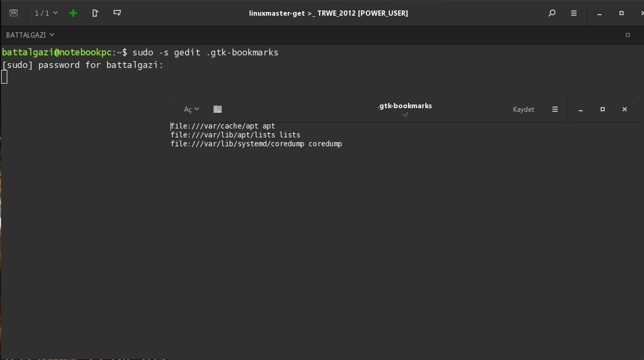Expand the 1 / 1 terminal switcher
Screen dimensions: 644x360
[x=46, y=13]
